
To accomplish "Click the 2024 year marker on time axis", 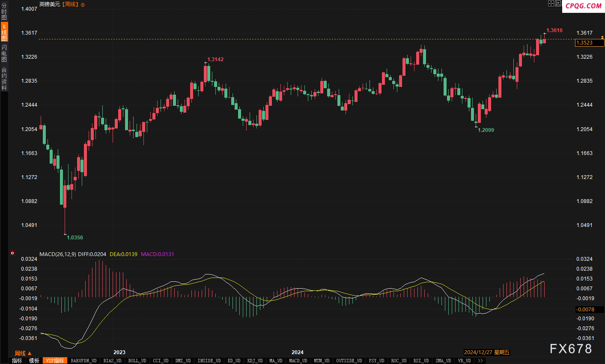I will click(298, 352).
